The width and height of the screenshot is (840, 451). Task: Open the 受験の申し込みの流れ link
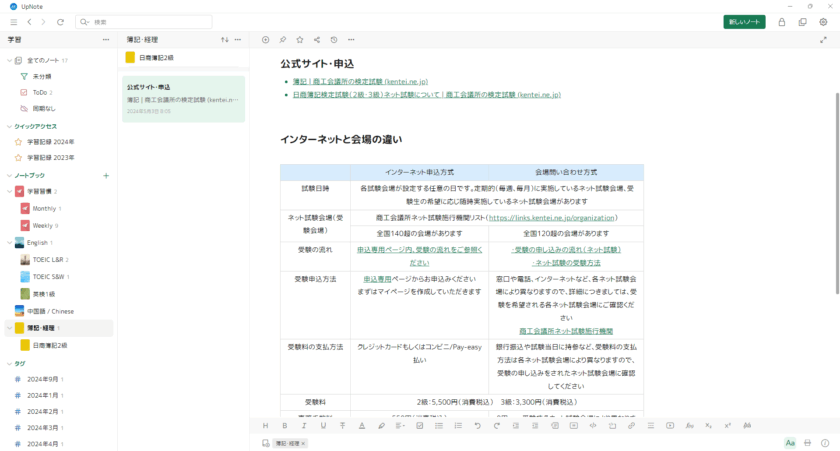coord(566,250)
